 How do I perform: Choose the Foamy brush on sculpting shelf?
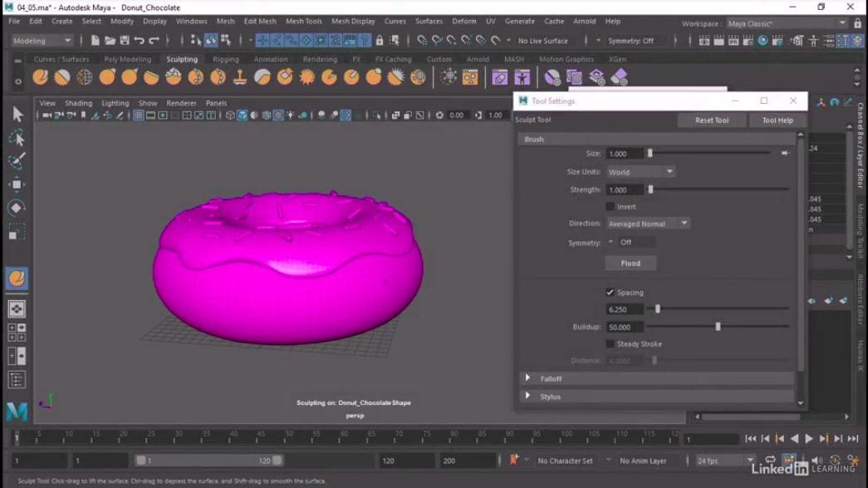(174, 77)
